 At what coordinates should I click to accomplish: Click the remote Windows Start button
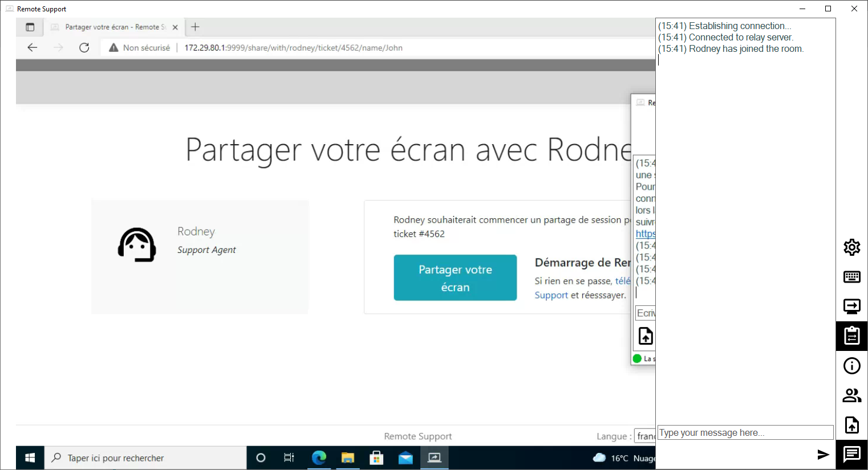[x=30, y=458]
